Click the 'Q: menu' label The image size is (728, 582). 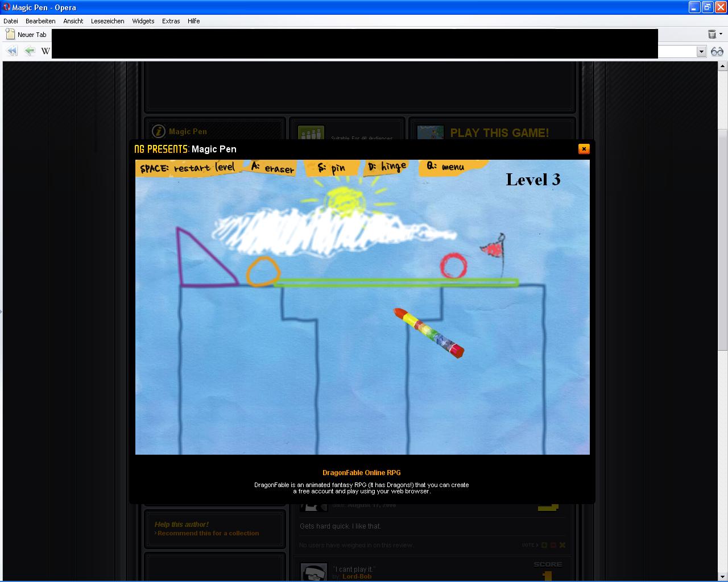pyautogui.click(x=445, y=167)
